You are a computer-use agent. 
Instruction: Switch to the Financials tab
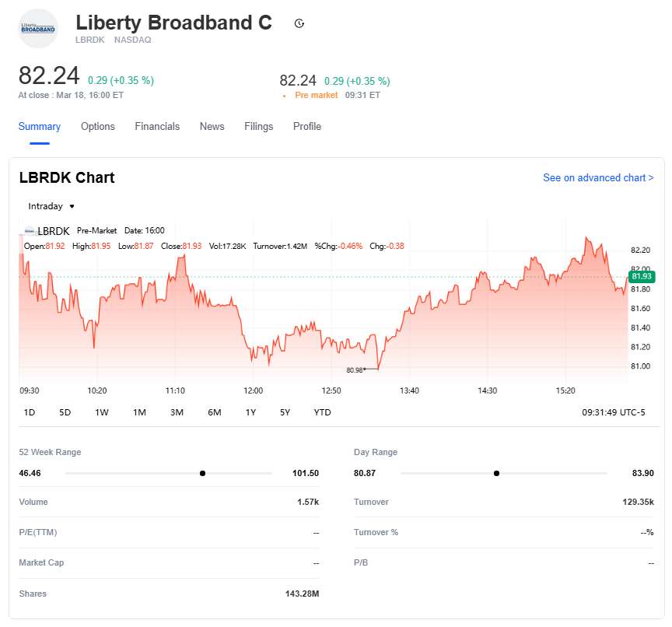(157, 127)
